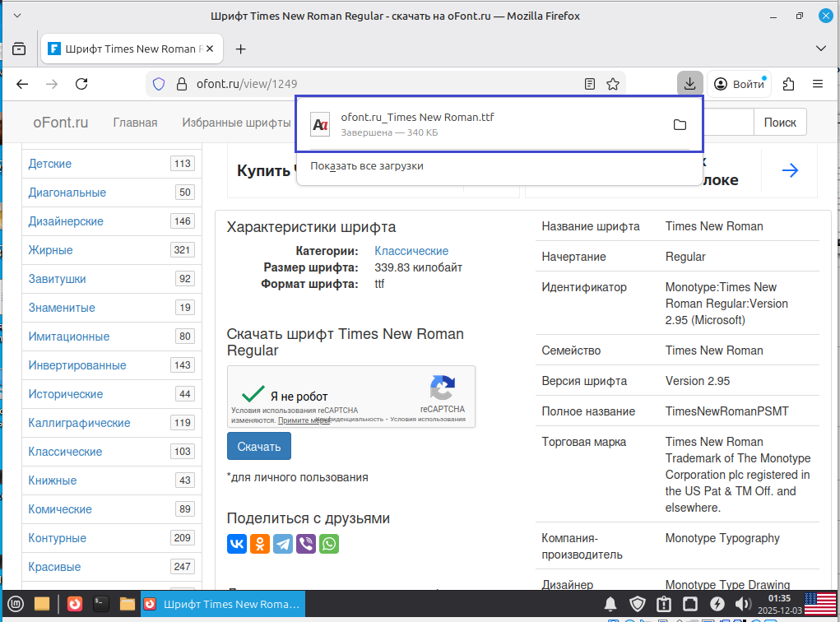The image size is (840, 622).
Task: Open the Классические category link in characteristics
Action: [x=411, y=251]
